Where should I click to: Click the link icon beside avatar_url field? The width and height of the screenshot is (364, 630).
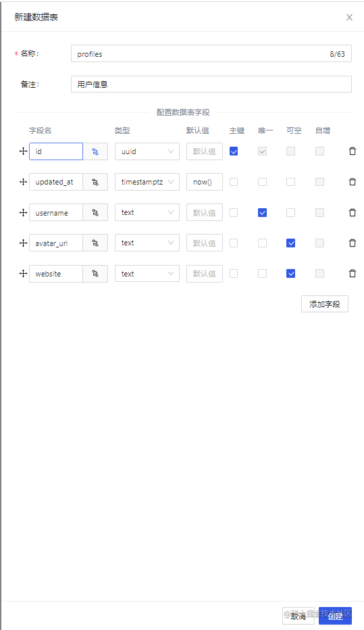point(95,243)
